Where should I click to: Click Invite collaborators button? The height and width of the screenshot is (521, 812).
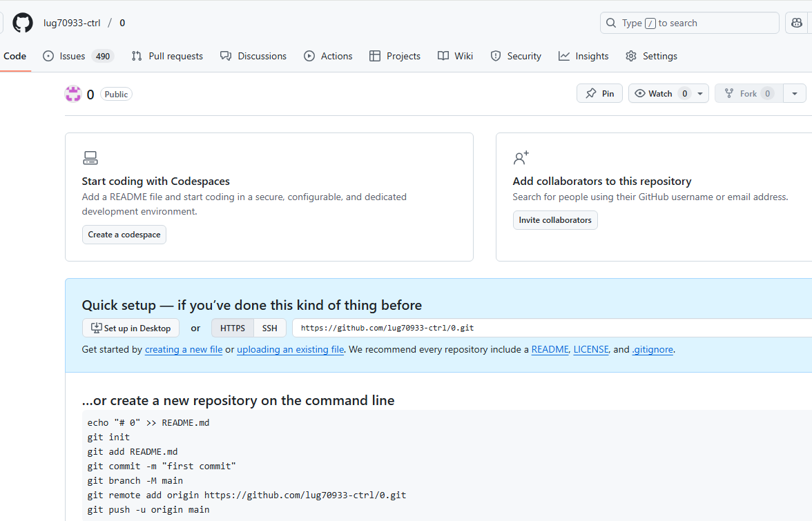[x=555, y=220]
